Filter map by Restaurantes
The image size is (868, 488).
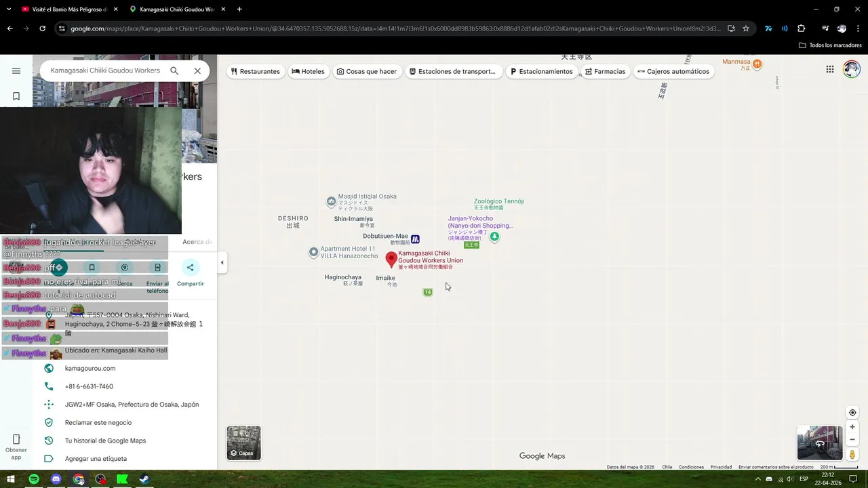[x=256, y=71]
